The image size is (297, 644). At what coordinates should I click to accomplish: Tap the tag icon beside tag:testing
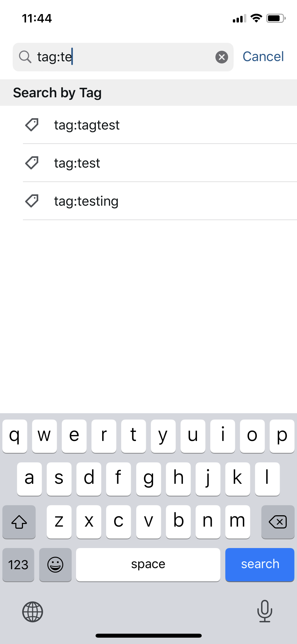coord(32,201)
